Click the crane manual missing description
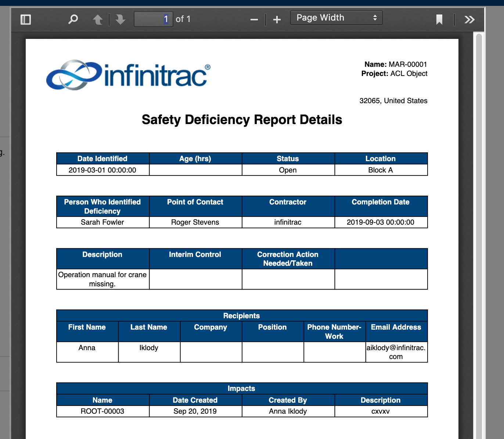504x439 pixels. (x=102, y=279)
